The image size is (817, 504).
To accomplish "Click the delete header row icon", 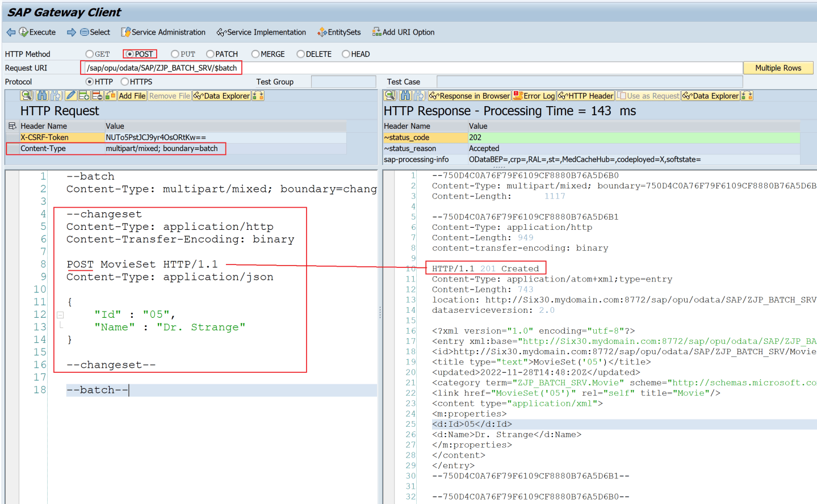I will pyautogui.click(x=97, y=95).
